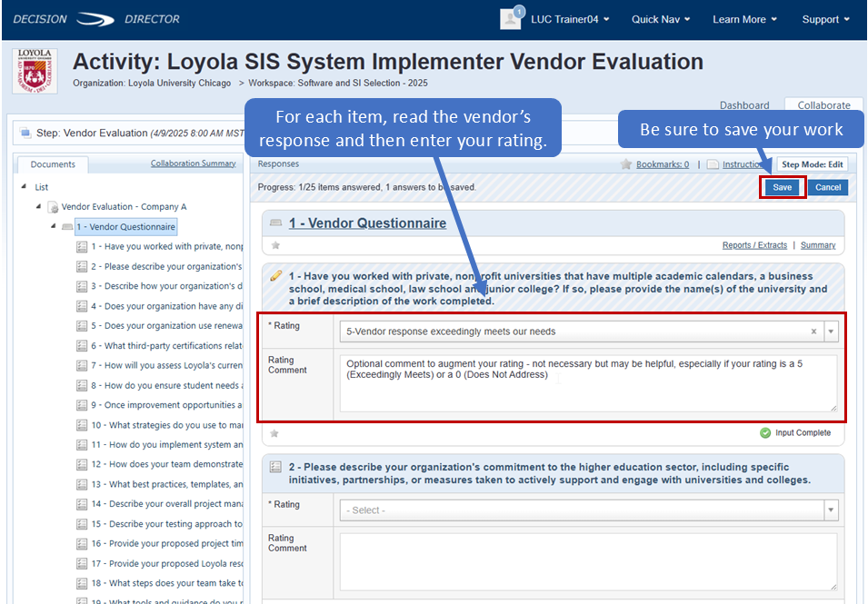Viewport: 868px width, 604px height.
Task: Click the icon for tree item 9
Action: [82, 405]
